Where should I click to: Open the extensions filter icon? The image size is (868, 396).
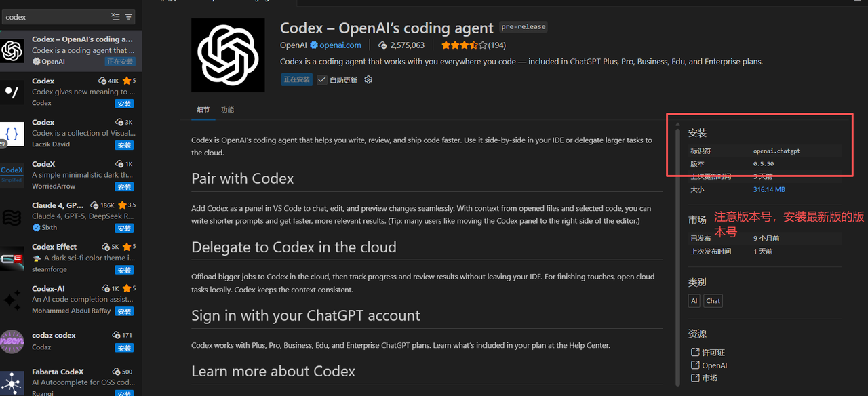(x=129, y=16)
